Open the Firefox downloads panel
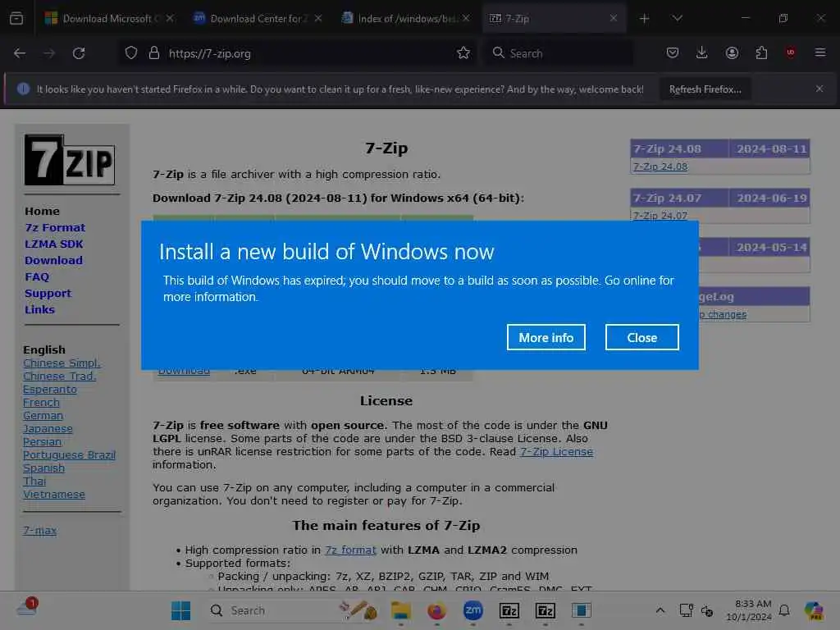This screenshot has height=630, width=840. [702, 52]
